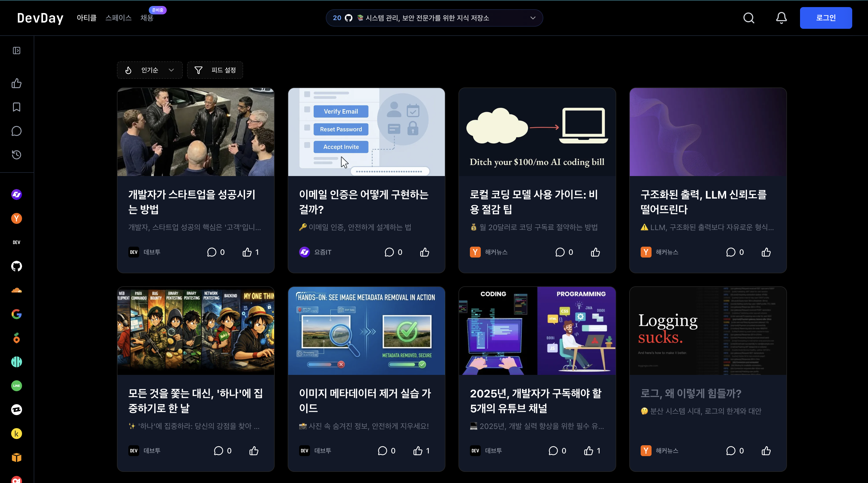Open the 인기순 sort dropdown
Screen dimensions: 868x483
coord(150,70)
